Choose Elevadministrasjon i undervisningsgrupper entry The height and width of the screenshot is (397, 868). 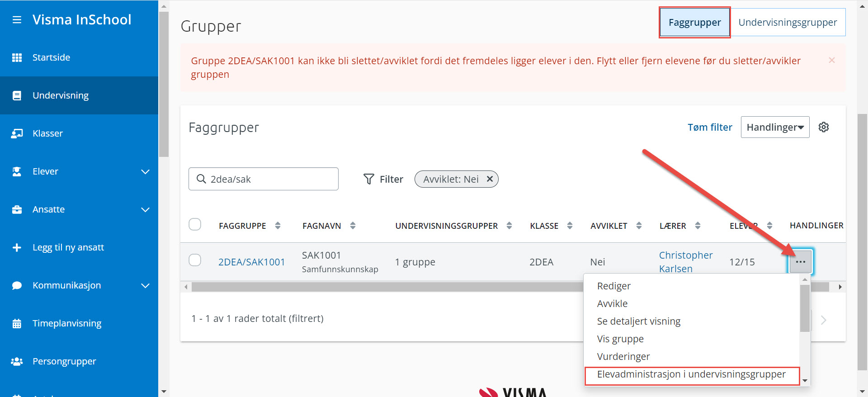692,374
